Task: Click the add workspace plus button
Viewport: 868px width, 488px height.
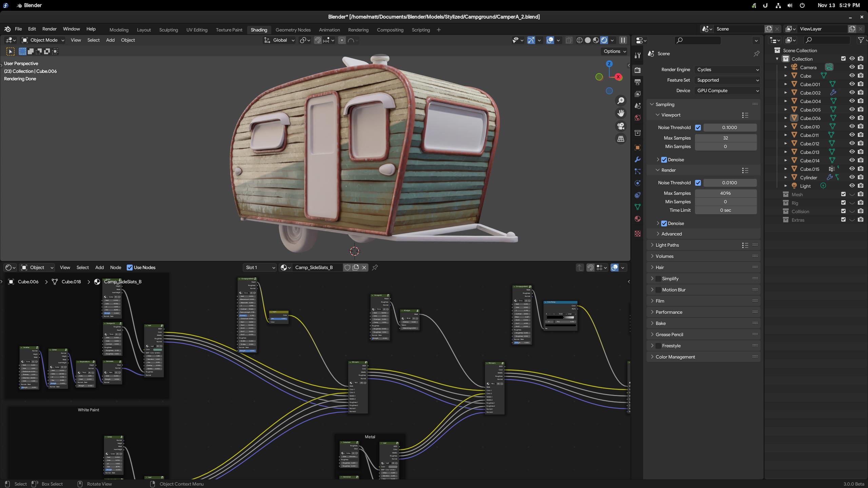Action: (438, 30)
